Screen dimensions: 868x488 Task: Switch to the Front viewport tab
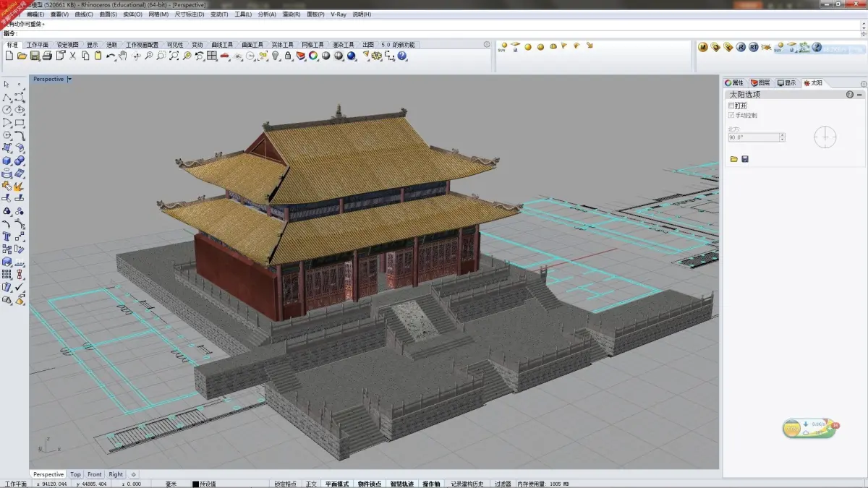tap(95, 474)
